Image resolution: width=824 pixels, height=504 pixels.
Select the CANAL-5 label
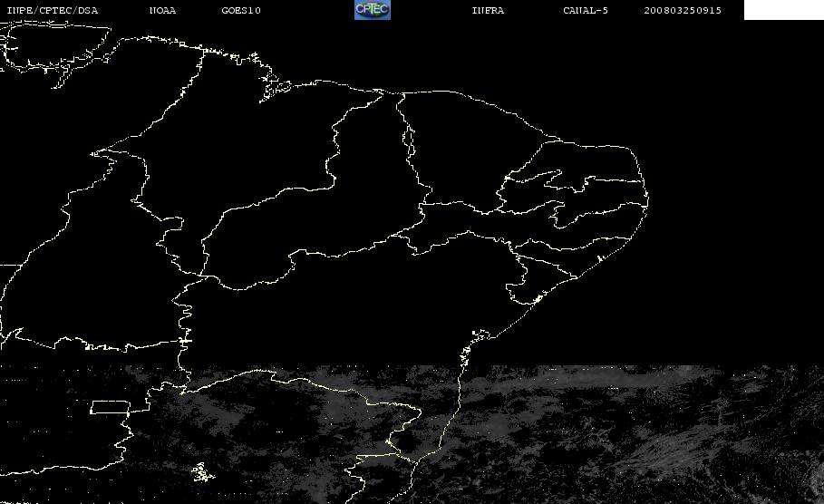pos(586,11)
